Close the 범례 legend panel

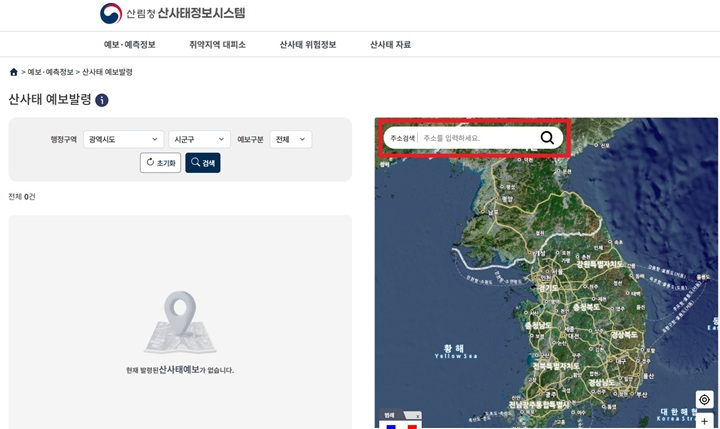point(417,416)
